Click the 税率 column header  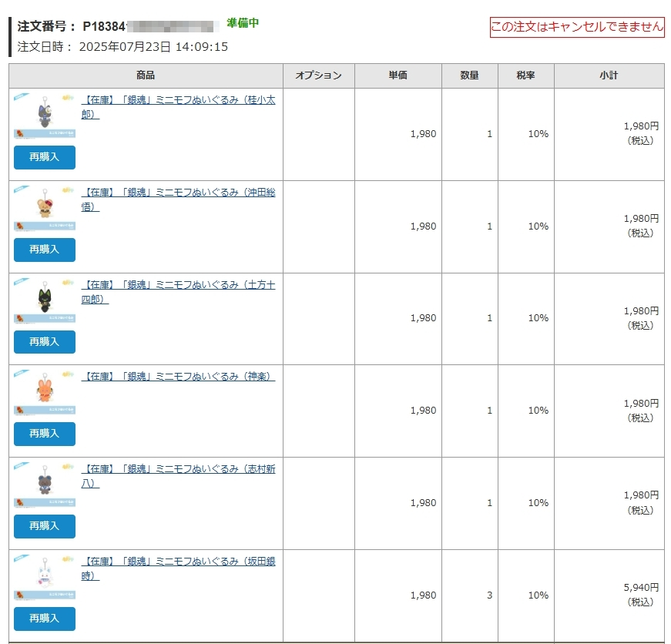click(525, 75)
